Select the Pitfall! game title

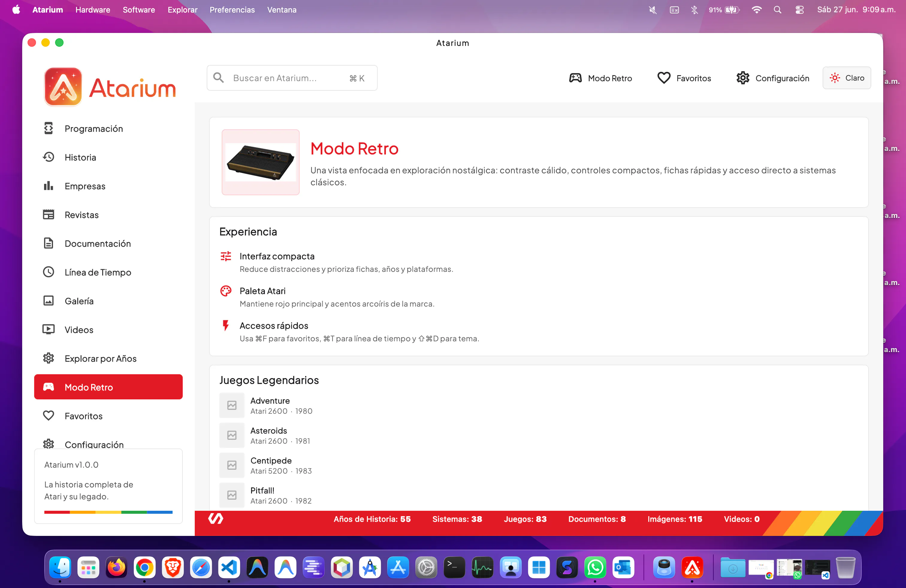[262, 491]
